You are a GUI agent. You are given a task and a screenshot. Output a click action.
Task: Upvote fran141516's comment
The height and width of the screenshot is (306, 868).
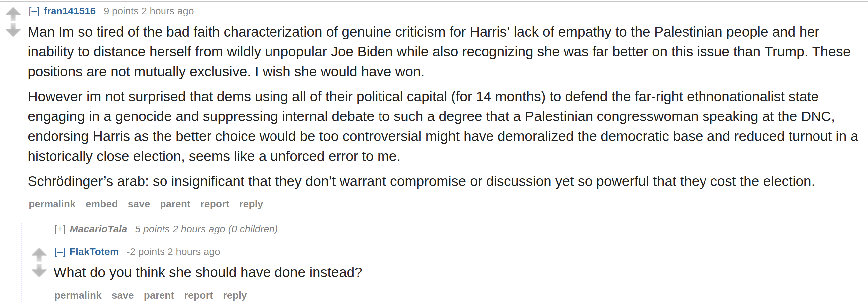(13, 14)
